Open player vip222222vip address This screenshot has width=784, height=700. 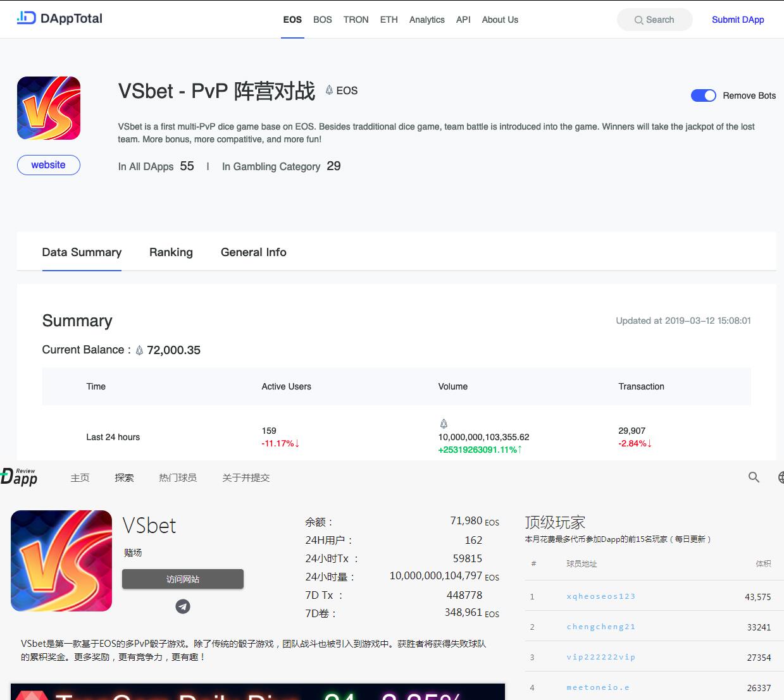(x=600, y=657)
